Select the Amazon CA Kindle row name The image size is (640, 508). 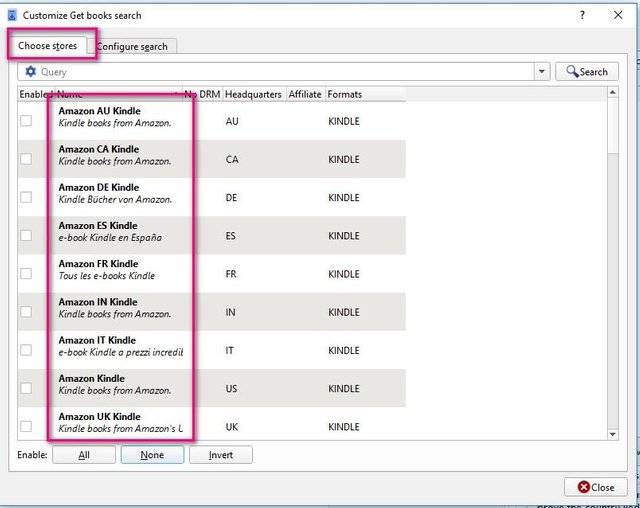click(x=99, y=149)
